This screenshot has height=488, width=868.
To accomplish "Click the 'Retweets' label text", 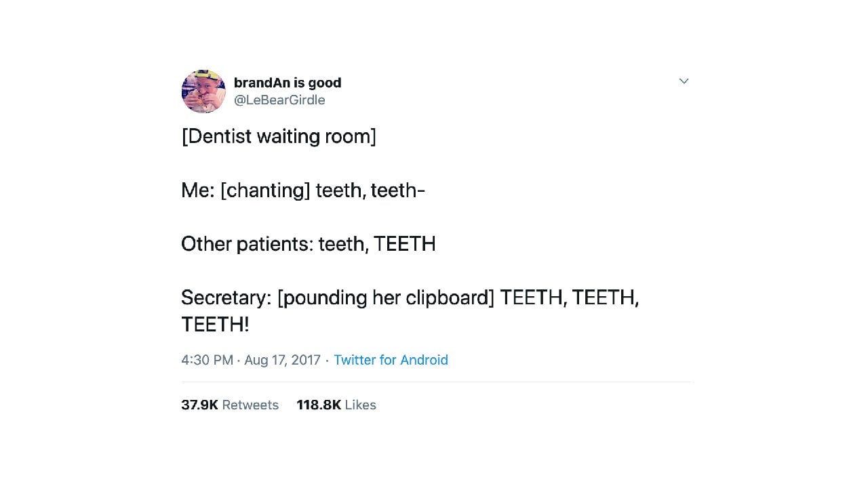I will coord(250,405).
